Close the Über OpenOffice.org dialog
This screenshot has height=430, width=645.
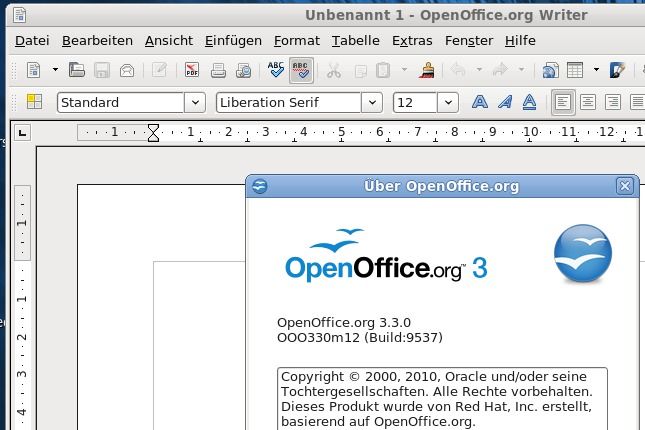click(624, 186)
